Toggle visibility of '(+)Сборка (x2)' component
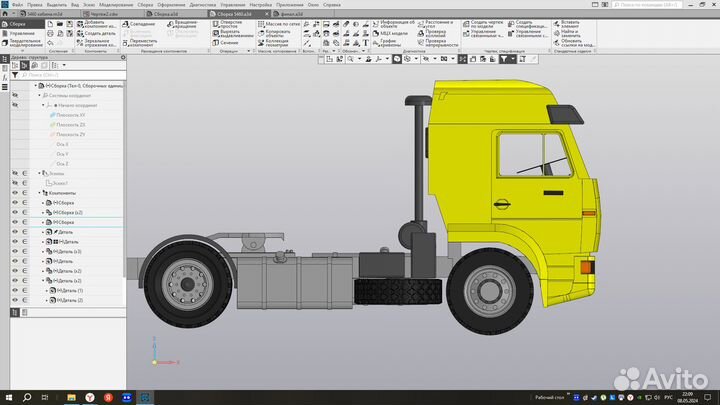Image resolution: width=720 pixels, height=405 pixels. pyautogui.click(x=15, y=213)
